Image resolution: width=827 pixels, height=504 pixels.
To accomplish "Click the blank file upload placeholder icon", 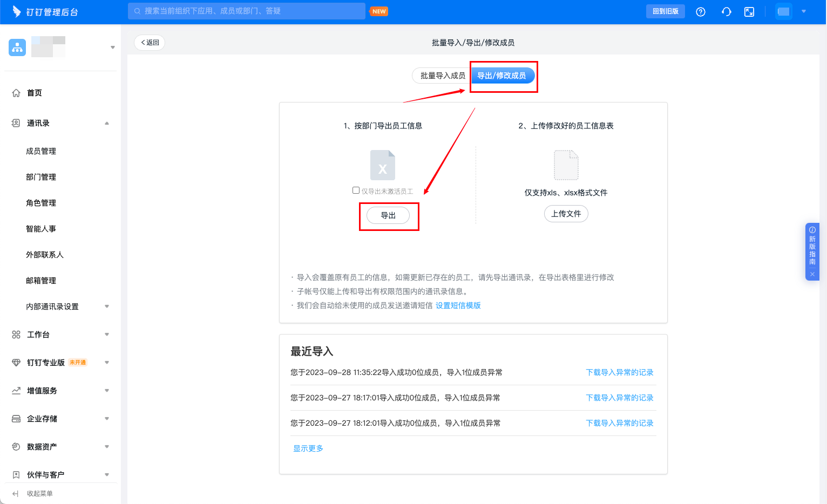I will coord(566,165).
